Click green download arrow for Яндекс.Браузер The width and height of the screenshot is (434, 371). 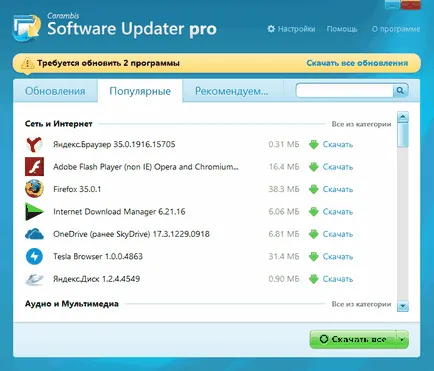click(313, 145)
